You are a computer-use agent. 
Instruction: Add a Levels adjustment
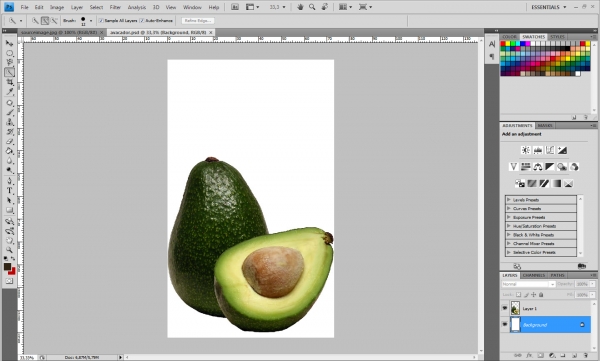[538, 150]
